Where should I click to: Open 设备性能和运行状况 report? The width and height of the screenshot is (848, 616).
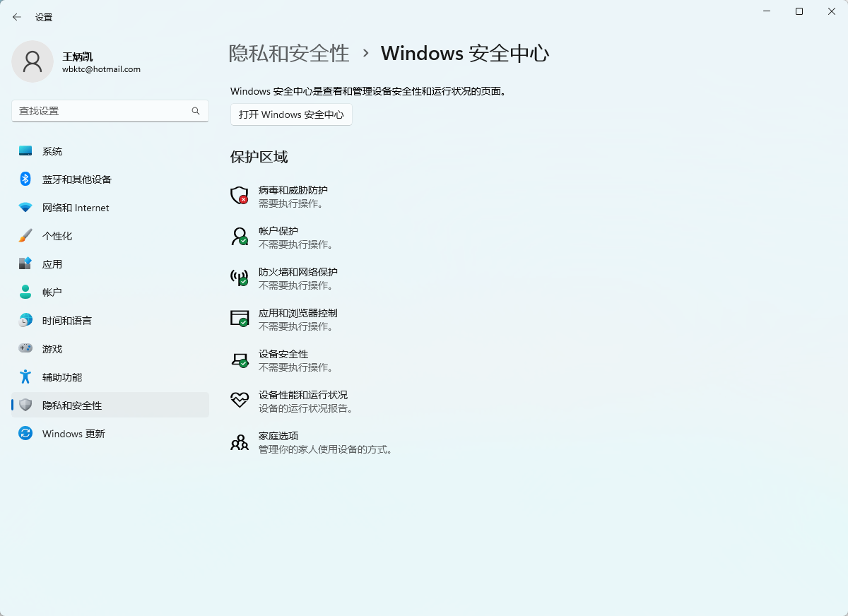tap(303, 395)
